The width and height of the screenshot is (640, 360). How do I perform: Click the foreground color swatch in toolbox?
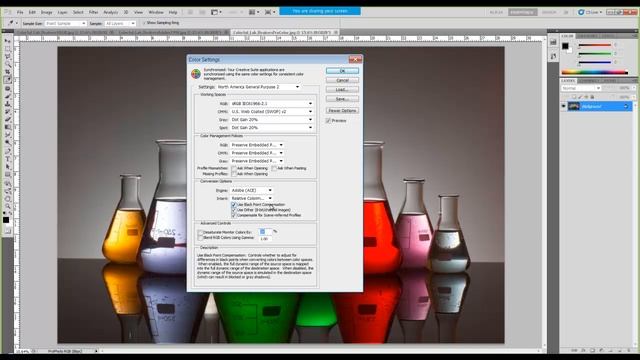(x=6, y=220)
